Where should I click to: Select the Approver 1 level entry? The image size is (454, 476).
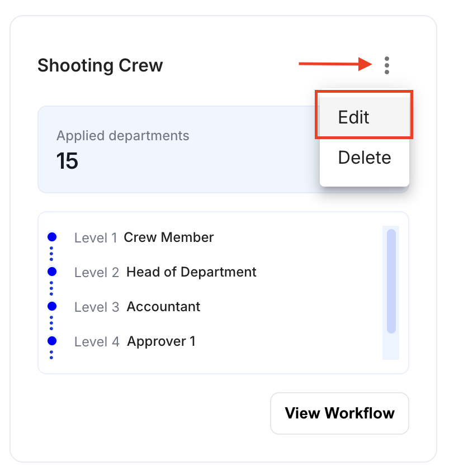click(161, 341)
